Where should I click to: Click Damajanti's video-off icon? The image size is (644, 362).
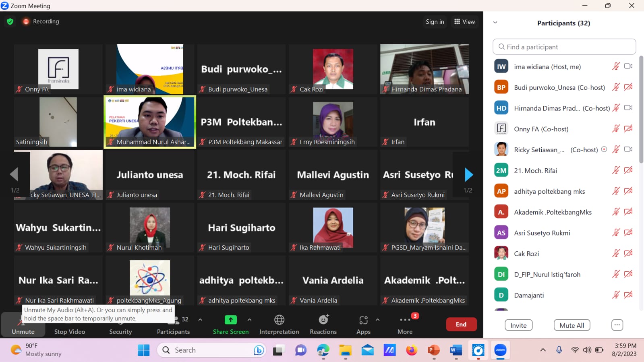coord(628,295)
